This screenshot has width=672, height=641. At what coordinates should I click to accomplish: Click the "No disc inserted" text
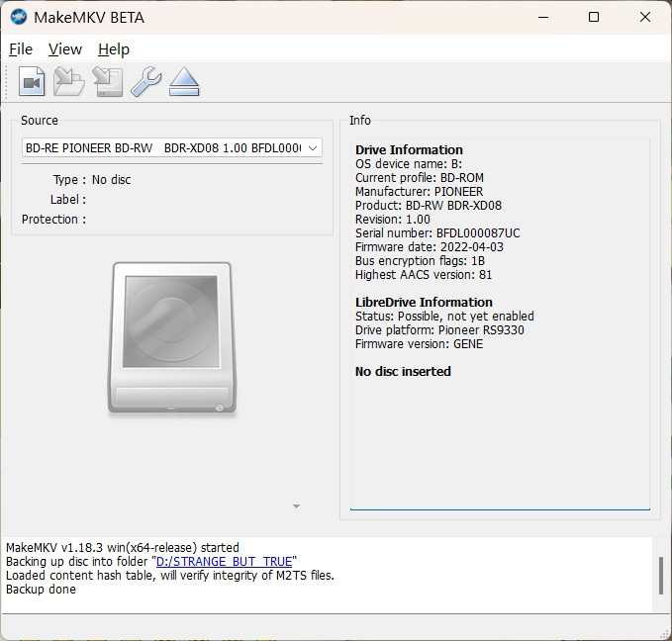403,372
